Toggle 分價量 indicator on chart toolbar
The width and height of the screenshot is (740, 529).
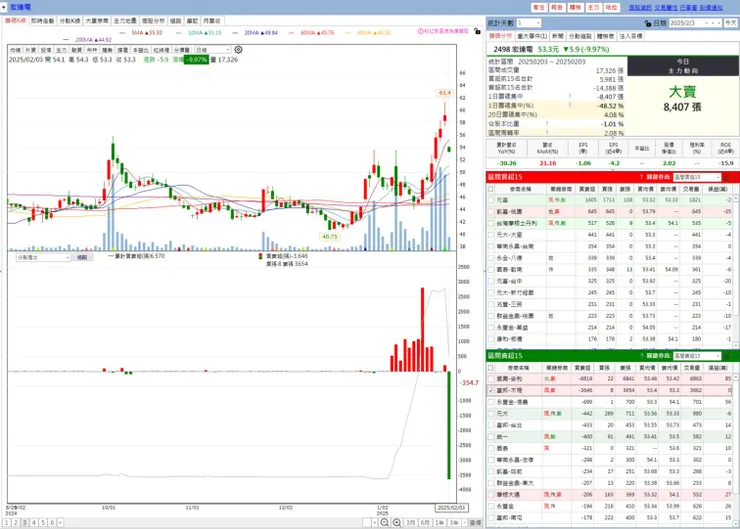[182, 50]
